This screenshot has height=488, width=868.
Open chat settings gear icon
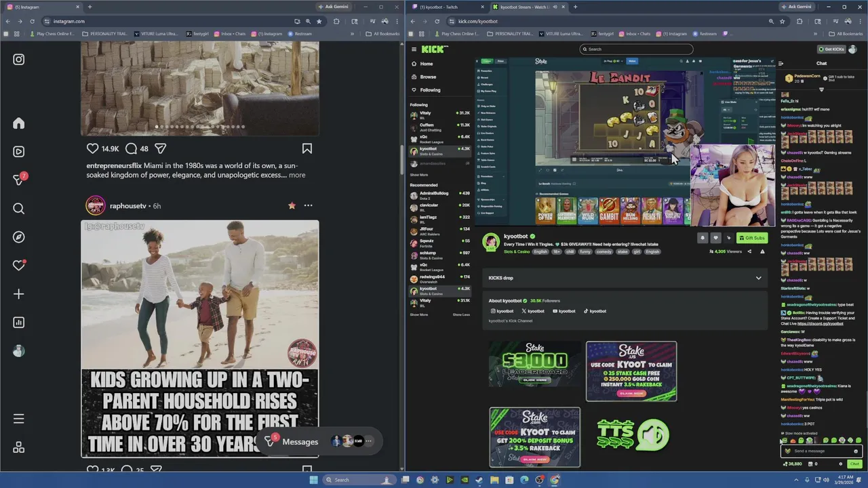[x=841, y=464]
